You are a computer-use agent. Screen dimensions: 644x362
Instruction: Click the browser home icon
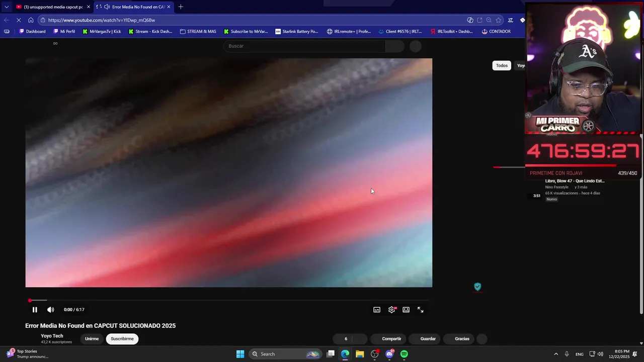[x=31, y=20]
